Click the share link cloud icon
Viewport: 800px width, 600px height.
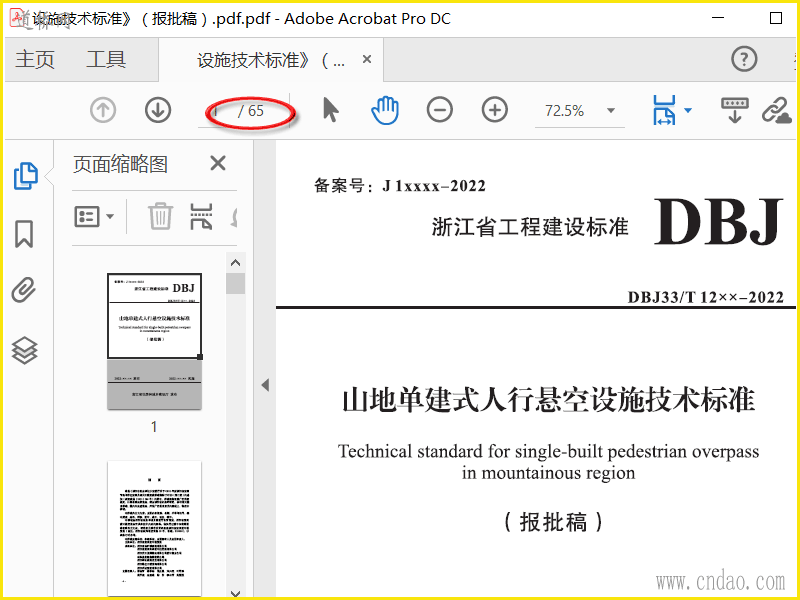coord(777,110)
